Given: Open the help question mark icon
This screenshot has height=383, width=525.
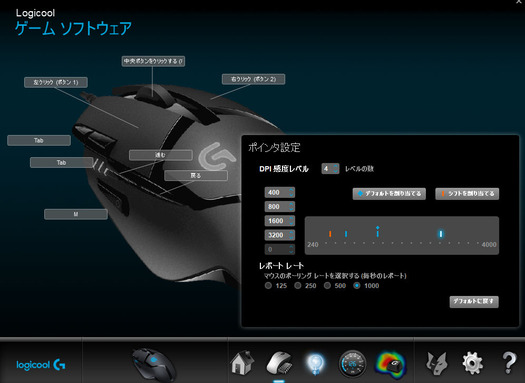Looking at the screenshot, I should coord(509,363).
